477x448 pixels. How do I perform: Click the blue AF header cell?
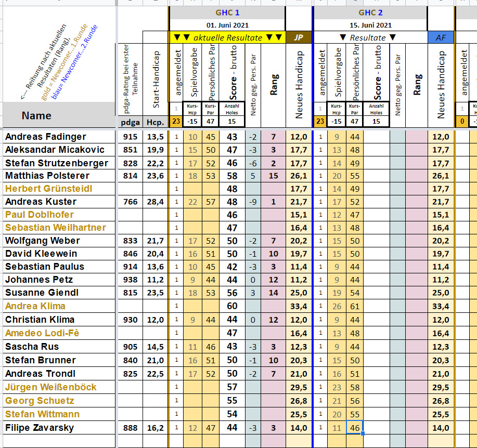coord(441,37)
